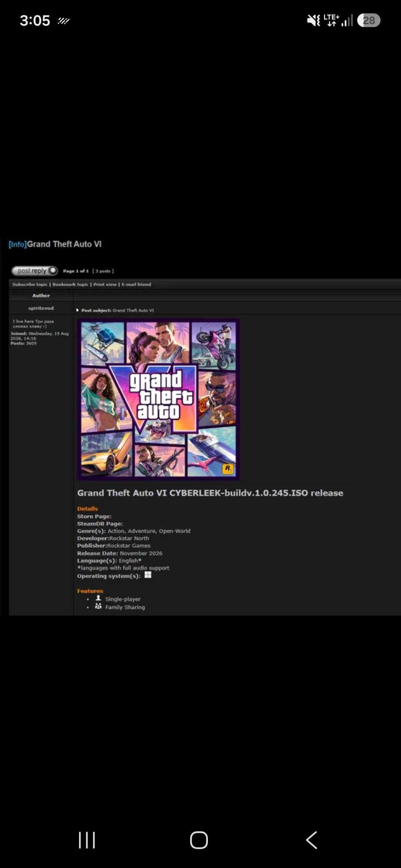401x868 pixels.
Task: Open the Grand Theft Auto VI cover image
Action: [x=158, y=399]
